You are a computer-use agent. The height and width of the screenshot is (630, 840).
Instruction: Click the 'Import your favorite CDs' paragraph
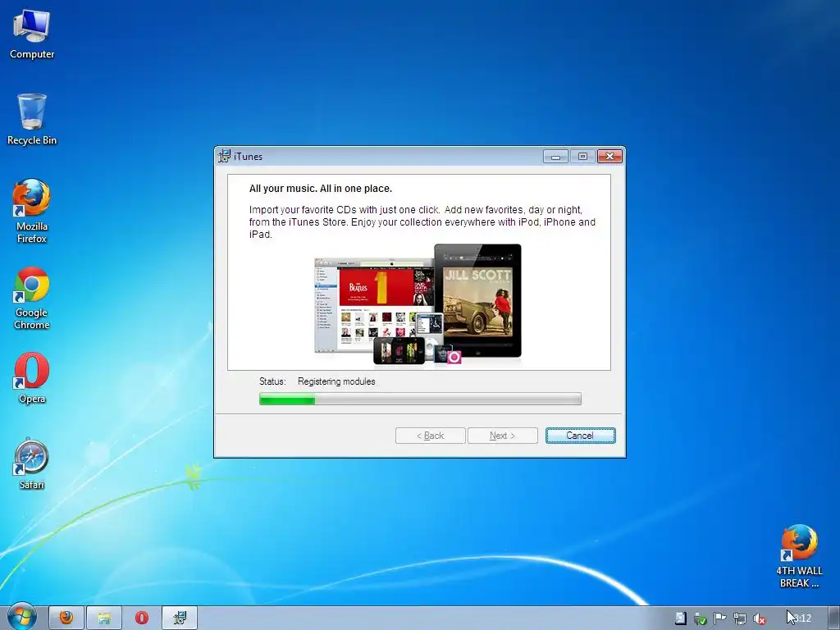(x=422, y=221)
